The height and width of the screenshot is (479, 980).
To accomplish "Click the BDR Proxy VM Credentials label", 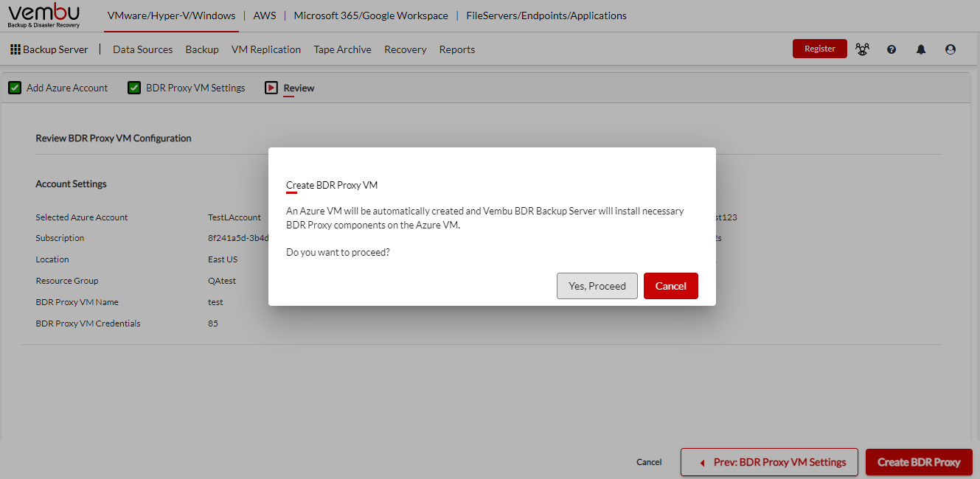I will click(88, 324).
